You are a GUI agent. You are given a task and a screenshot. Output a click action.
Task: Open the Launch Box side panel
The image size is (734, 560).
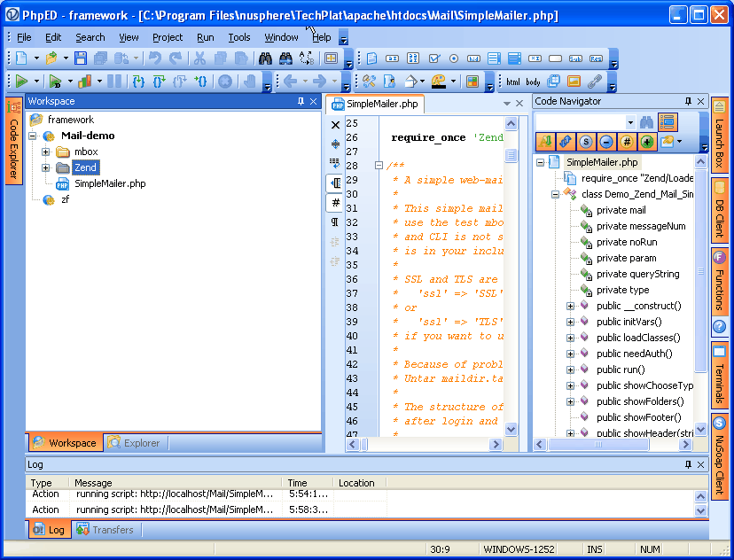pyautogui.click(x=720, y=136)
